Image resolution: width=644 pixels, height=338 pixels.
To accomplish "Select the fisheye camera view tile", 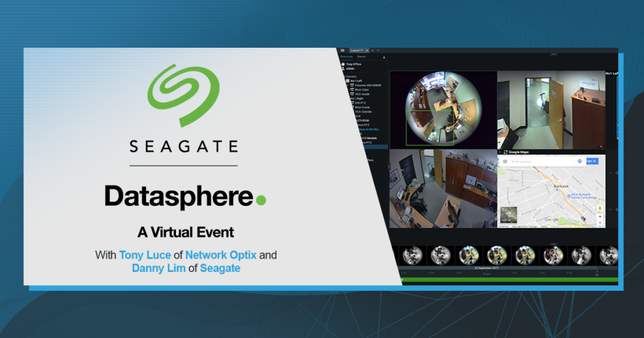I will 443,109.
